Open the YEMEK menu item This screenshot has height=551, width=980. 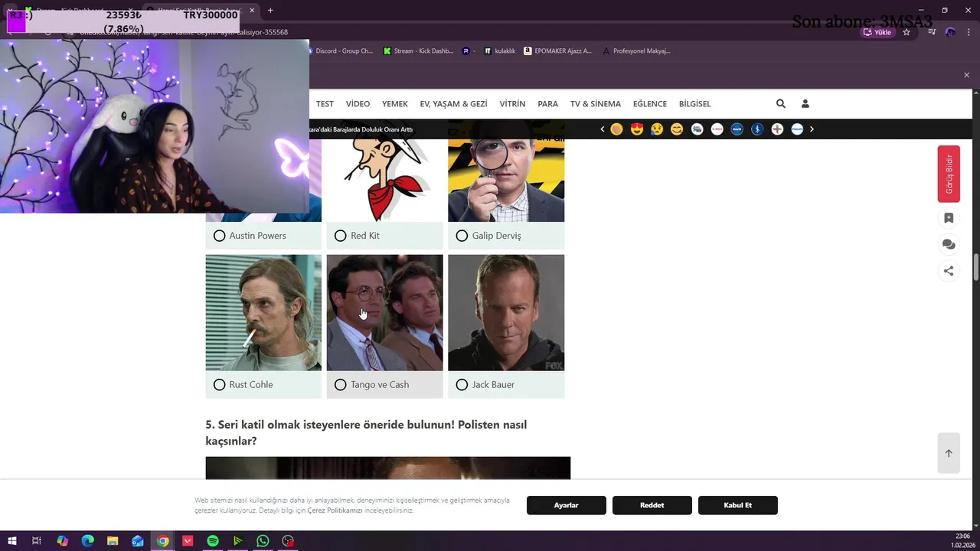[x=395, y=103]
